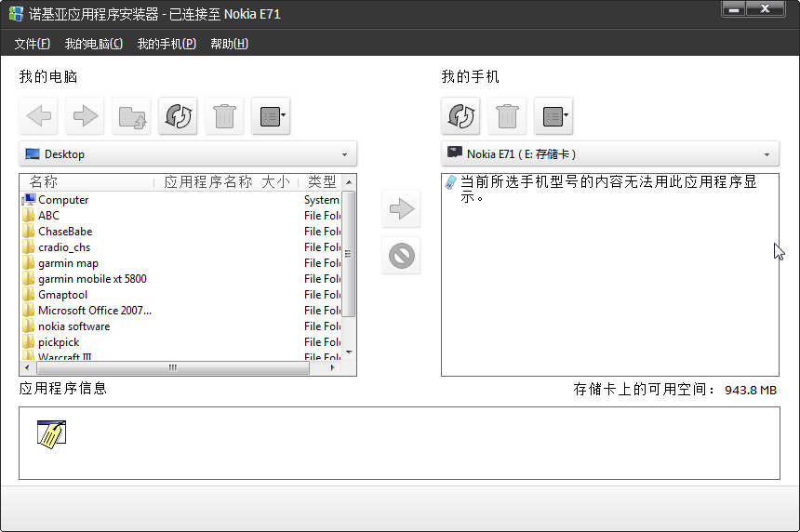The width and height of the screenshot is (800, 532).
Task: Click the forward arrow in My Computer toolbar
Action: coord(85,116)
